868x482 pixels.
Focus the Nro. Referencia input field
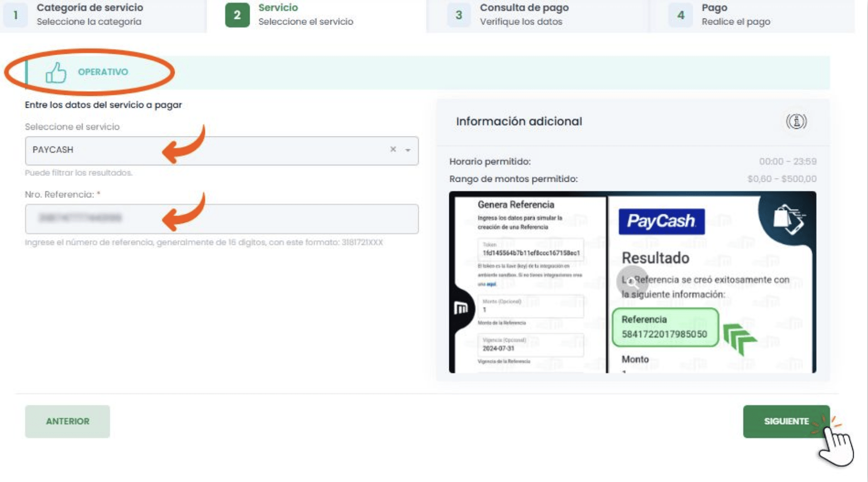(222, 219)
